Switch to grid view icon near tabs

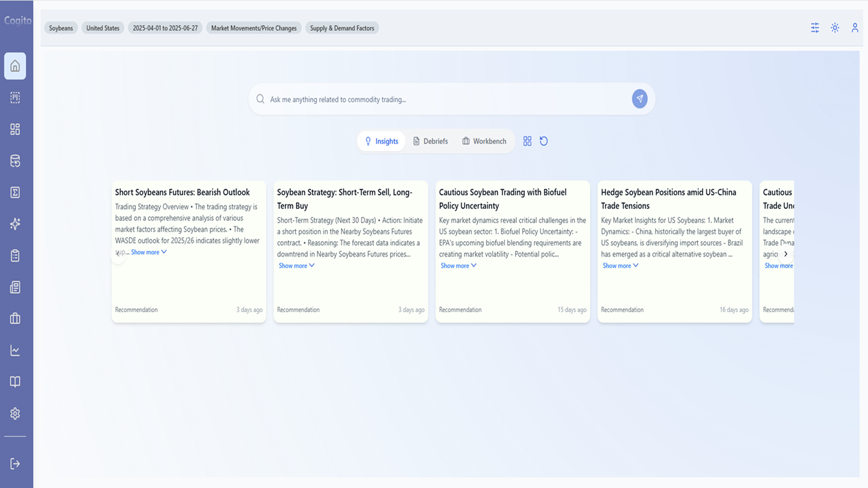pos(527,141)
